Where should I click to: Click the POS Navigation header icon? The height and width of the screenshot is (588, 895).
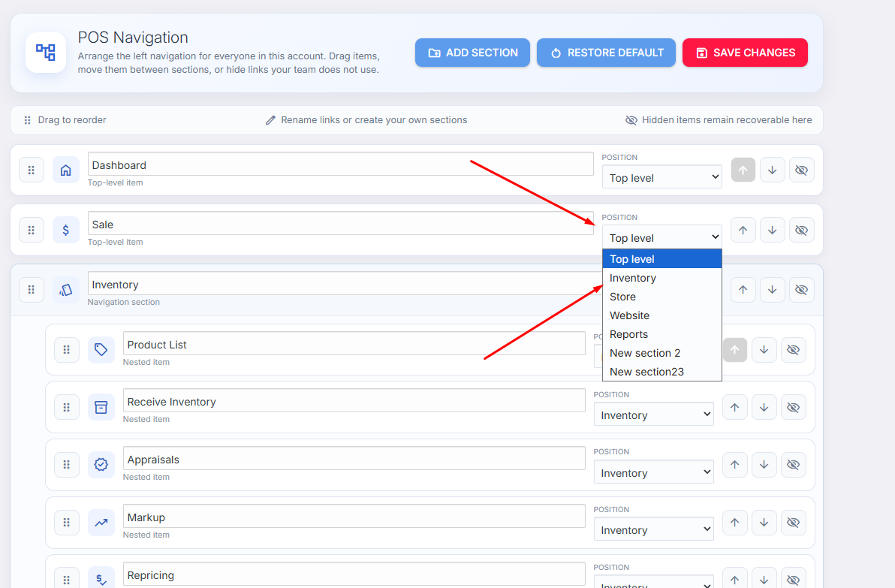click(46, 53)
